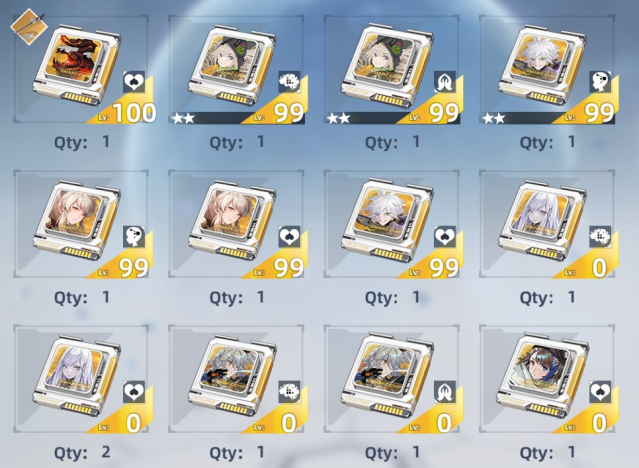Image resolution: width=639 pixels, height=468 pixels.
Task: Click heart-spade icon on white-haired Lv 99 chip
Action: 445,236
